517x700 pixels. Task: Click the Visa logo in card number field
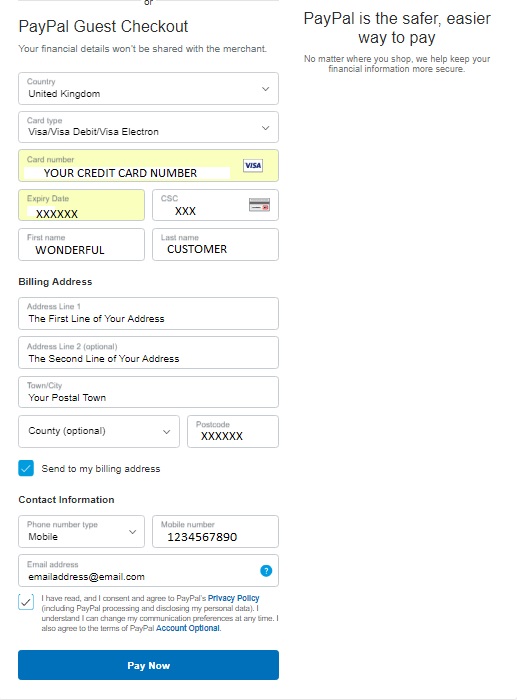coord(253,166)
